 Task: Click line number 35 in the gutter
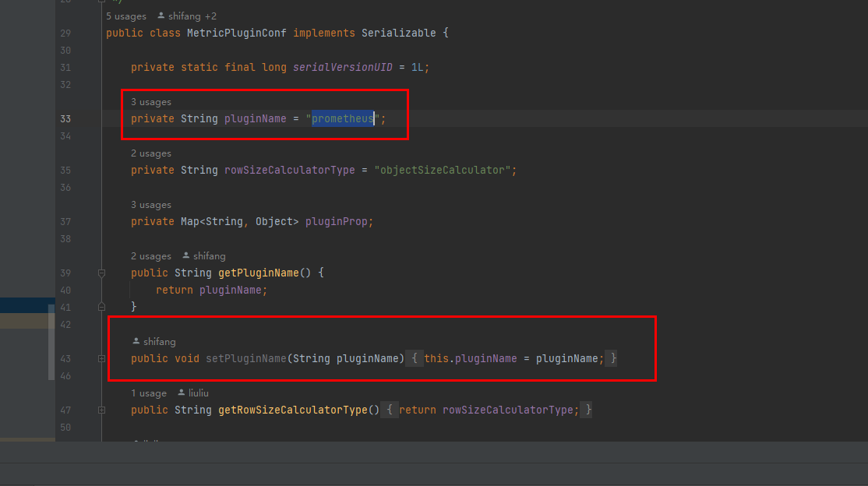click(x=65, y=171)
